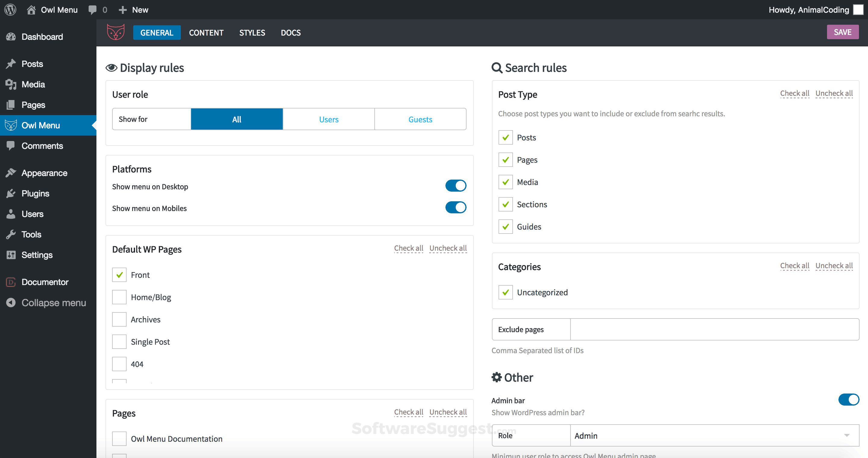
Task: Open the comments bubble icon in admin bar
Action: pos(92,9)
